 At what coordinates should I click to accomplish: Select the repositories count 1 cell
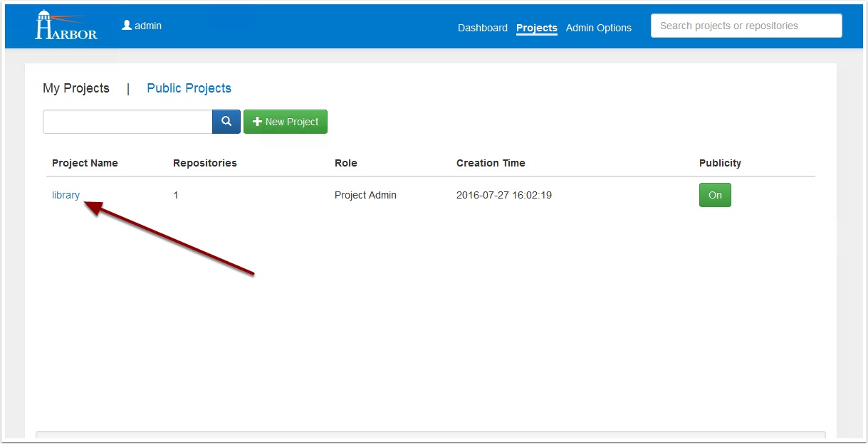coord(176,195)
